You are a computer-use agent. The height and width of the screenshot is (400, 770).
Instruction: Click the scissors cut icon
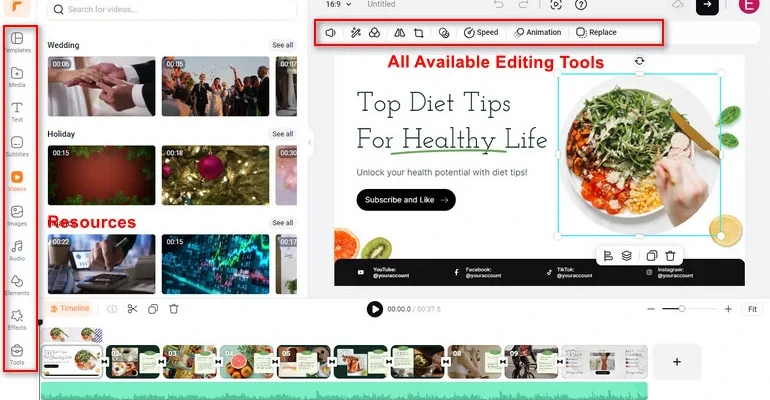pyautogui.click(x=133, y=309)
